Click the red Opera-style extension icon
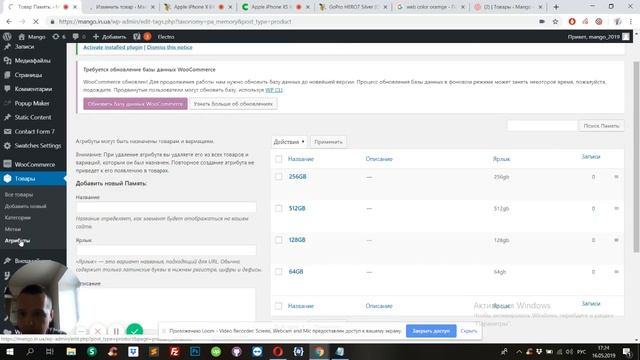 [572, 22]
